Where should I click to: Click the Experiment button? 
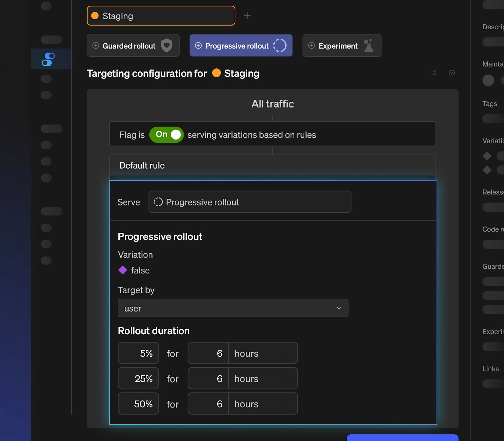(x=338, y=46)
